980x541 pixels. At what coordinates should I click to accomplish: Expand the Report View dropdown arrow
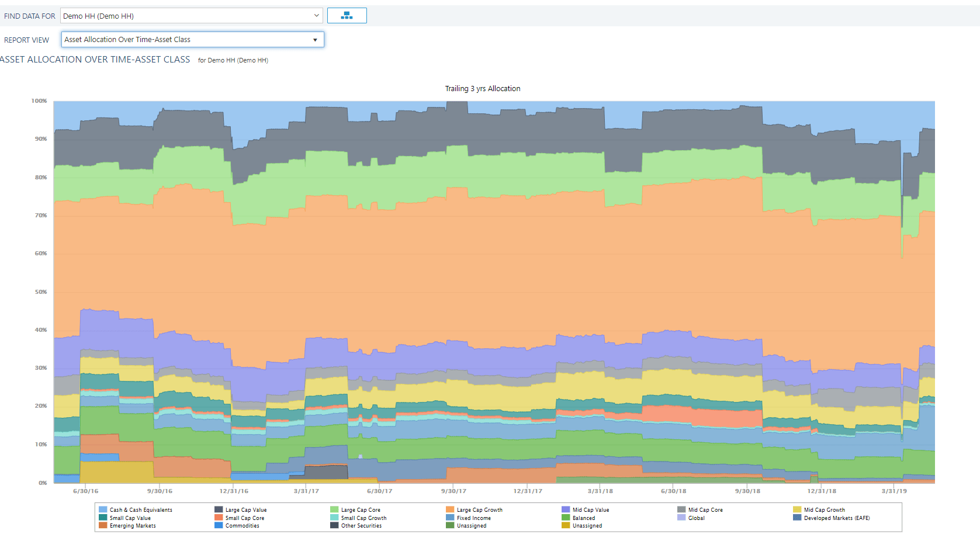coord(315,40)
